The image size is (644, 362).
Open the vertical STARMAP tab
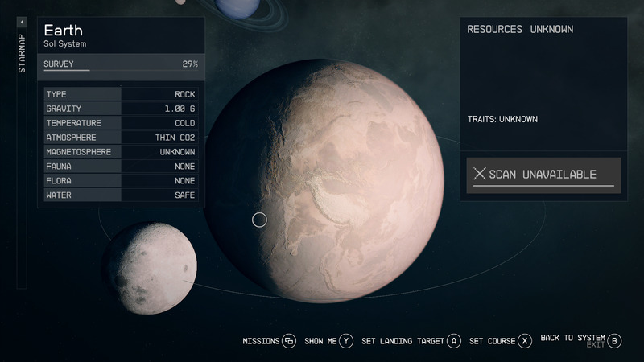[x=22, y=53]
